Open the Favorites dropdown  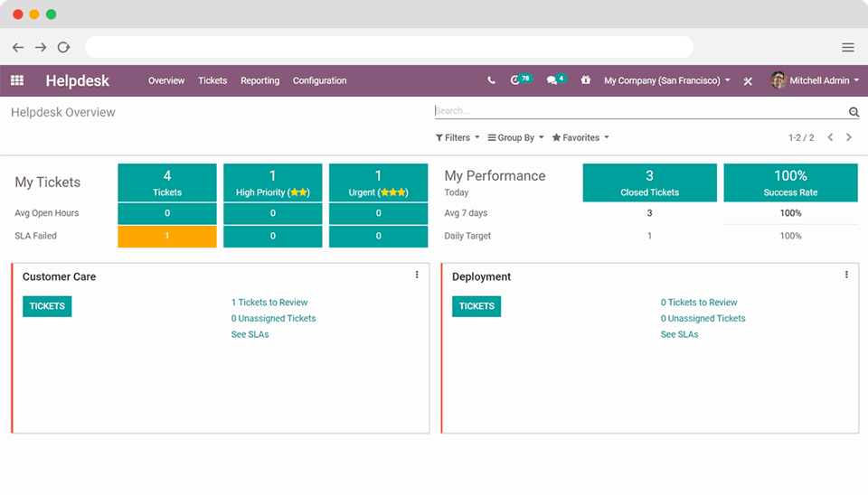click(580, 137)
